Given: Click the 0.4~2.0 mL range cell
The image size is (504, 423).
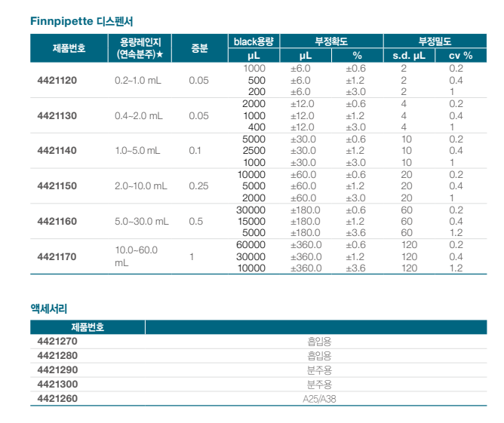Looking at the screenshot, I should 139,115.
